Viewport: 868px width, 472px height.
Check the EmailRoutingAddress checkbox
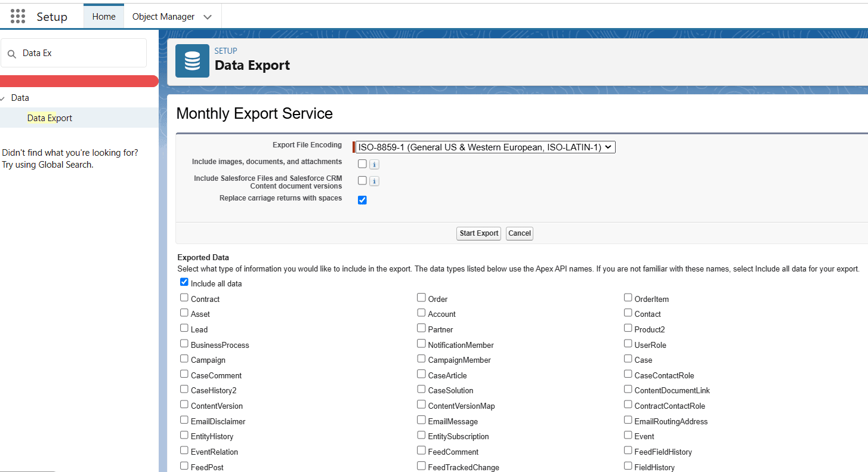tap(628, 419)
